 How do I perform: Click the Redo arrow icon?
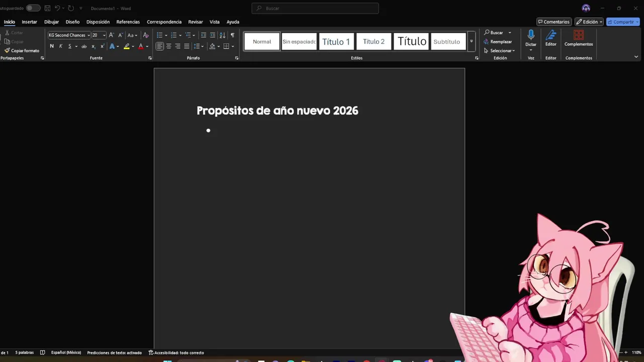71,8
